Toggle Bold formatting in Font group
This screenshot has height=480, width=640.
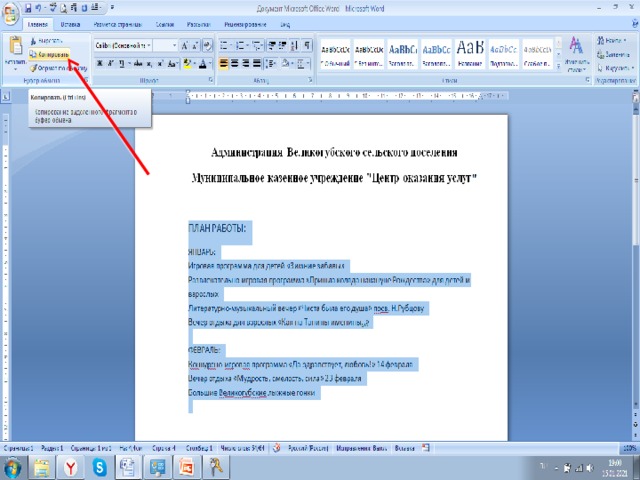pos(99,63)
